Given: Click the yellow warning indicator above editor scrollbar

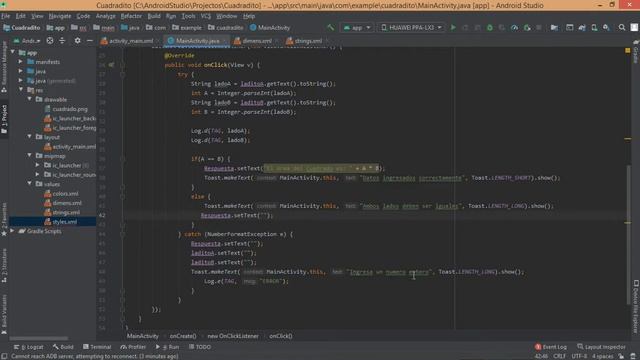Looking at the screenshot, I should coord(628,51).
